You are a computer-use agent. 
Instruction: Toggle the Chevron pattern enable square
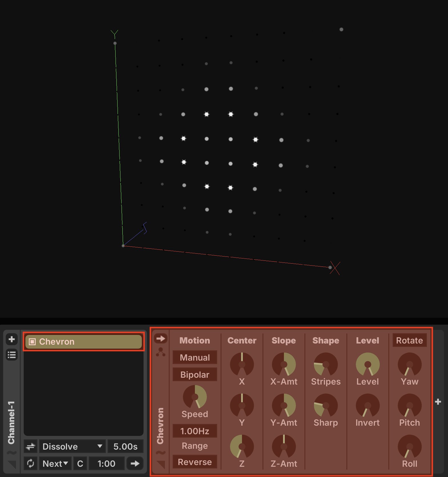32,342
